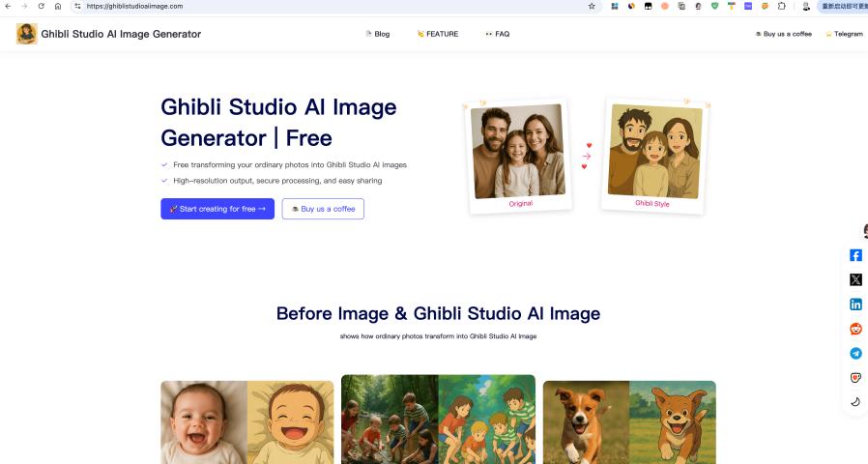Share page on Facebook

pyautogui.click(x=855, y=255)
